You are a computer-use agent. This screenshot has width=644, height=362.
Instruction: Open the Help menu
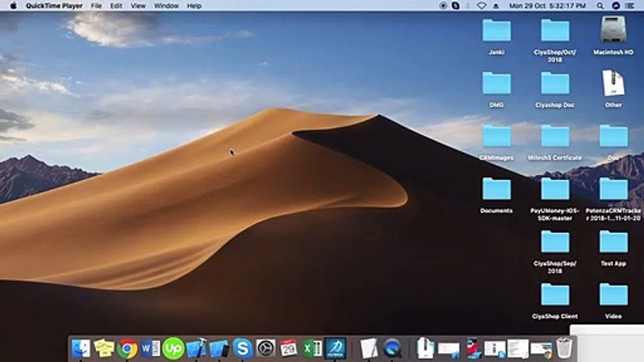(194, 6)
